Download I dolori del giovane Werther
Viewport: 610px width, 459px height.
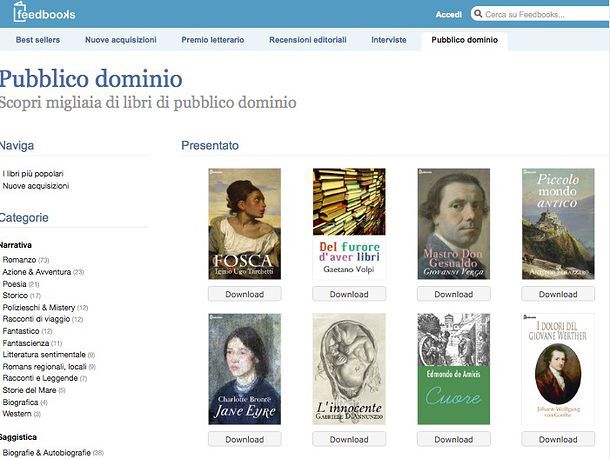pyautogui.click(x=558, y=439)
